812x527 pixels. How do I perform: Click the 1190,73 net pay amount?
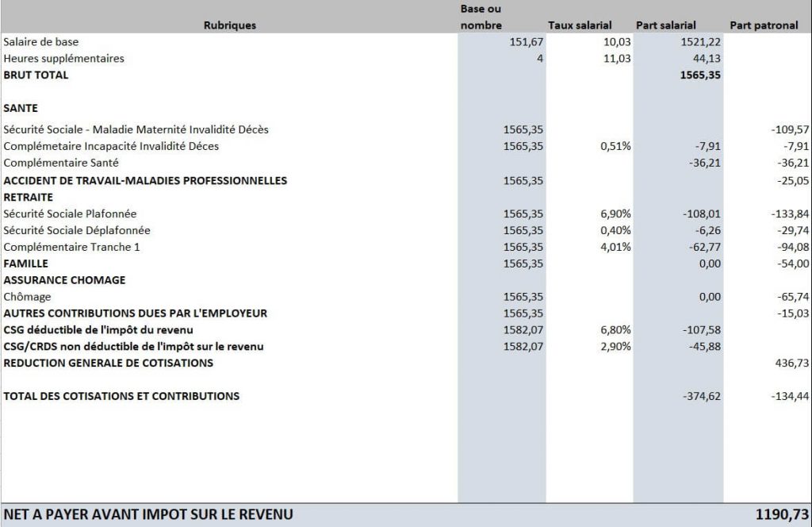(x=782, y=514)
